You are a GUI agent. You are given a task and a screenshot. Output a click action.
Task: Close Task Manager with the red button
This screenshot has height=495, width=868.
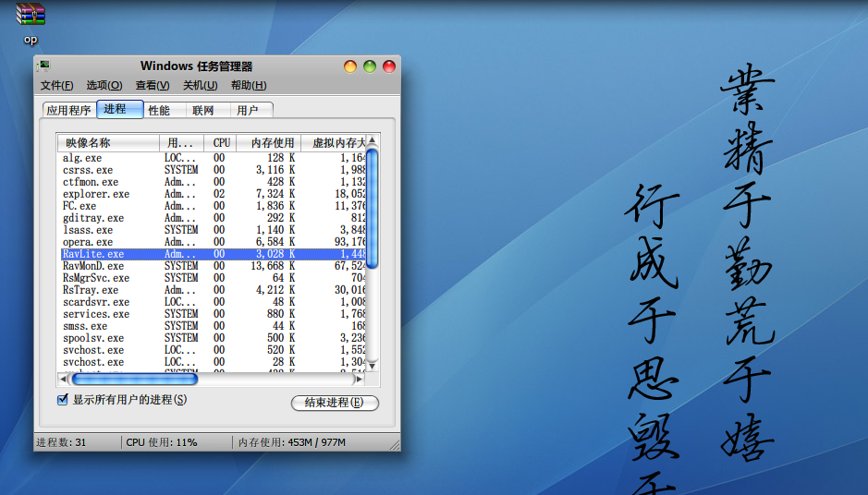tap(389, 66)
